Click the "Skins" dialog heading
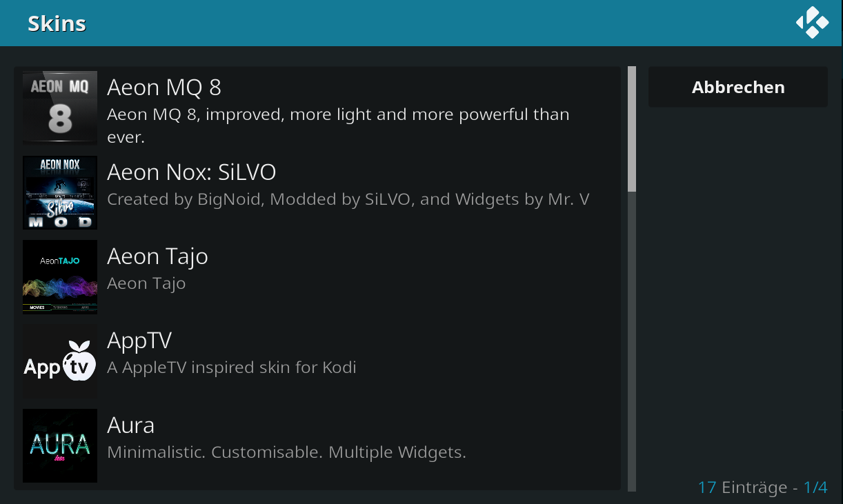843x504 pixels. (x=57, y=23)
